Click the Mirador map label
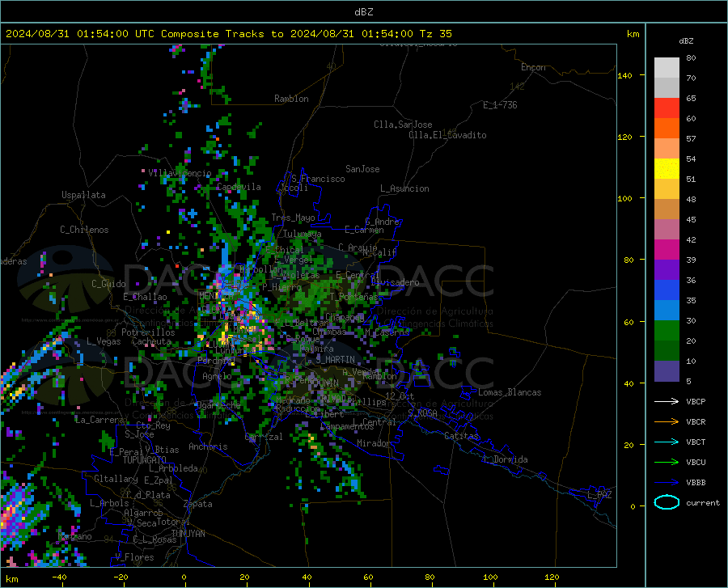 click(x=373, y=443)
